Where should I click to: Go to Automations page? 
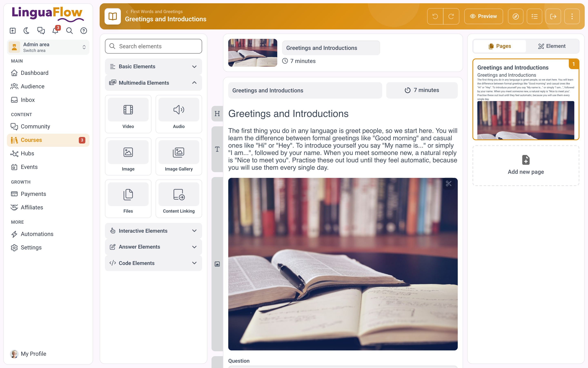pos(48,234)
